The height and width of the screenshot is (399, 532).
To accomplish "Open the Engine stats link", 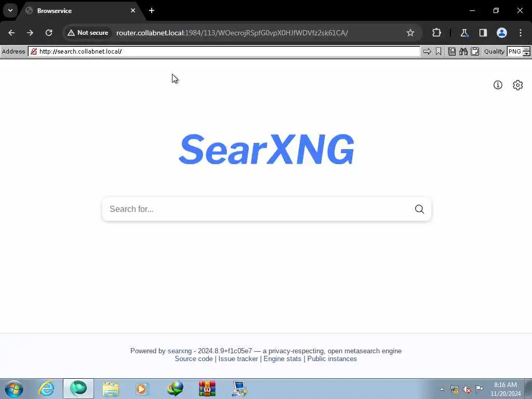I will coord(282,358).
